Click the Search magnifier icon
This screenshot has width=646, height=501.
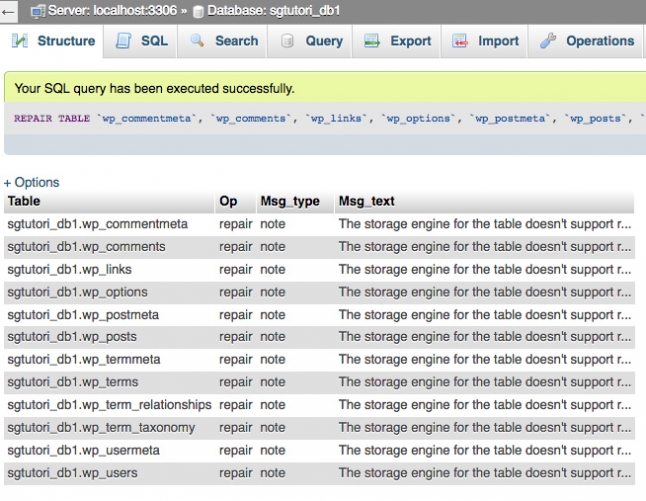(x=197, y=40)
